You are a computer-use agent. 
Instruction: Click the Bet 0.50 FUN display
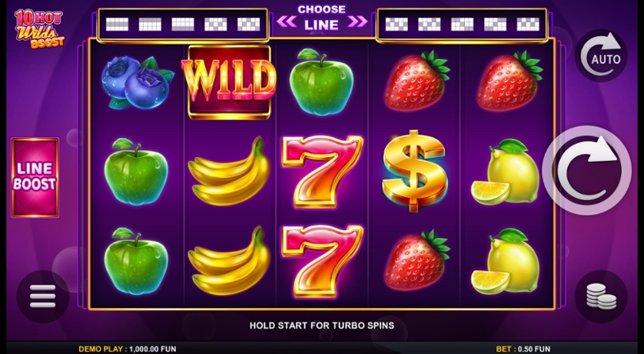(523, 349)
